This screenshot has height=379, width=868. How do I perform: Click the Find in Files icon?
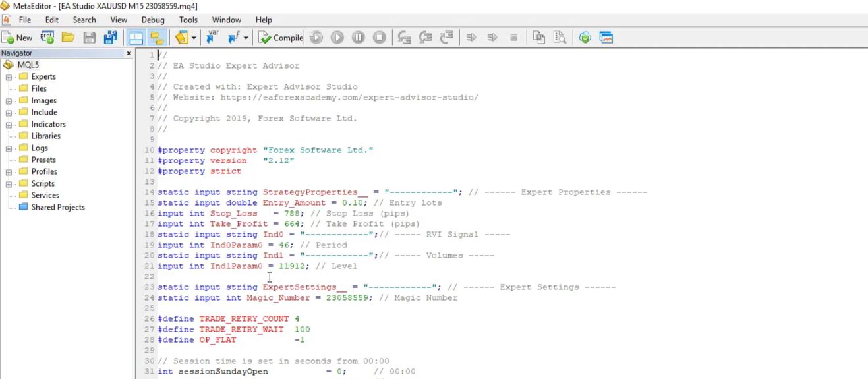pos(560,38)
